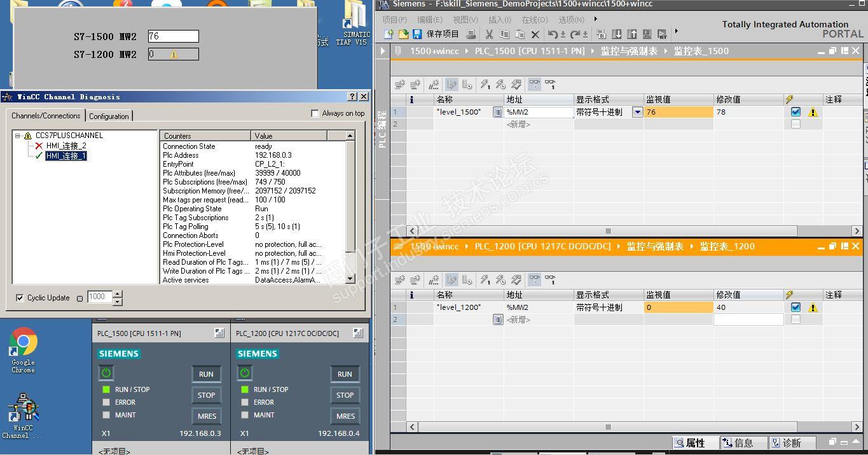
Task: Expand the PLC 编程 side panel arrow
Action: (382, 51)
